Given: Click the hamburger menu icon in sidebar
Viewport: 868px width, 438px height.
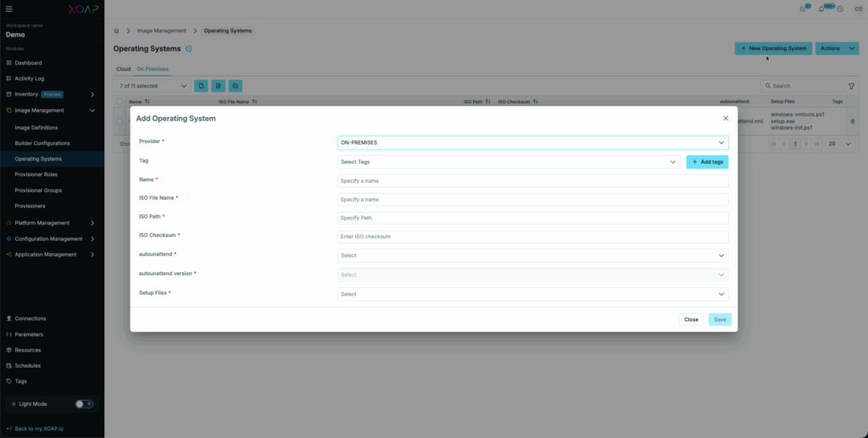Looking at the screenshot, I should (x=9, y=8).
